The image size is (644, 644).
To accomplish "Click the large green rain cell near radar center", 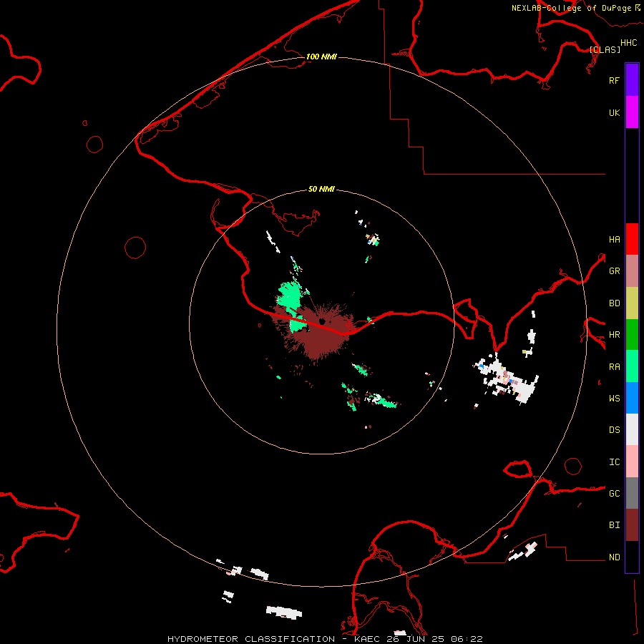I will pyautogui.click(x=288, y=296).
